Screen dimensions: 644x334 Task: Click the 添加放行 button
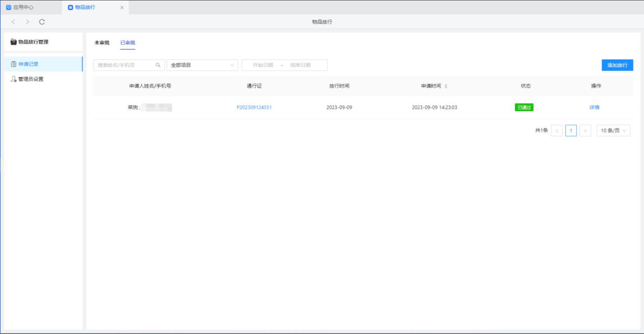617,65
